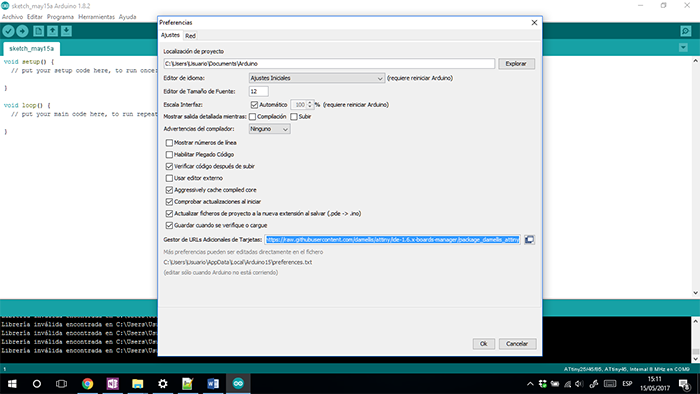Open the Programa menu
Viewport: 700px width, 394px height.
[x=60, y=17]
